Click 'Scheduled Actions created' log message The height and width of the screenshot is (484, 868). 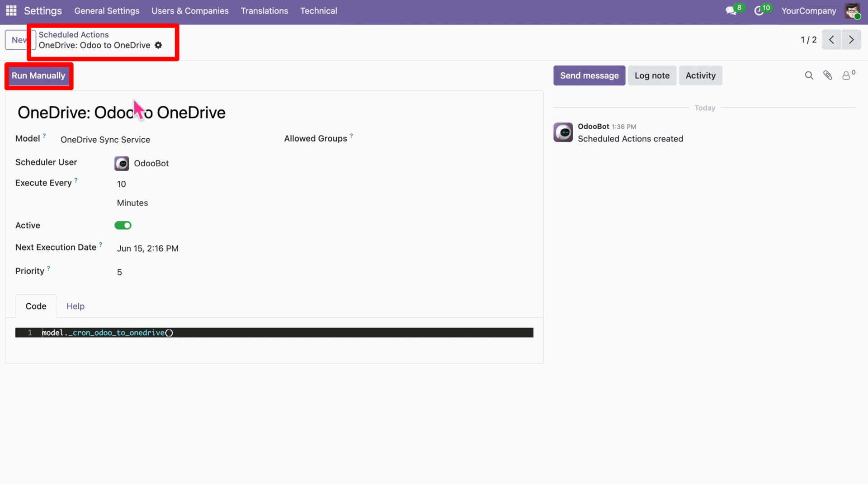(630, 139)
